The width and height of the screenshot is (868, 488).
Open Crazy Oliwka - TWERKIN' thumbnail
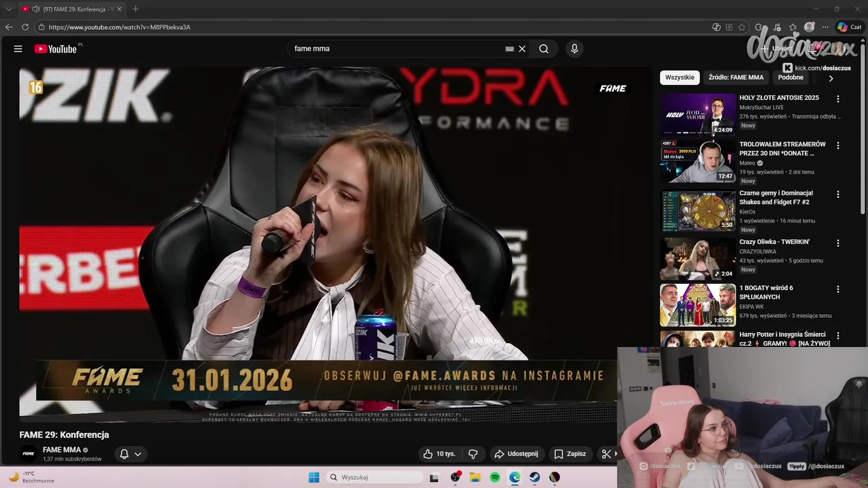tap(698, 258)
